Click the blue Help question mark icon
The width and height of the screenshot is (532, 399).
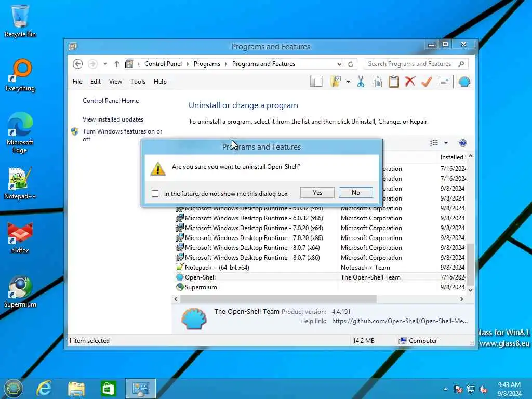click(463, 143)
